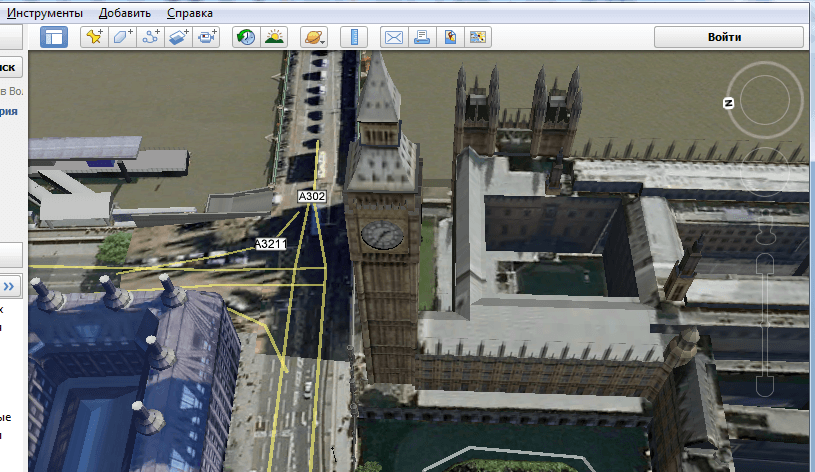Screen dimensions: 815x472
Task: Open the Справка menu
Action: (189, 13)
